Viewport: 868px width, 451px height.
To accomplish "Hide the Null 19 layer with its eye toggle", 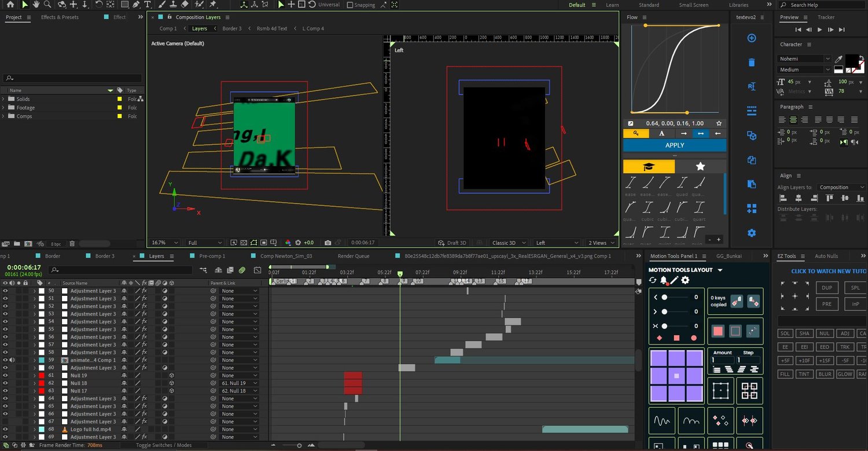I will coord(5,375).
